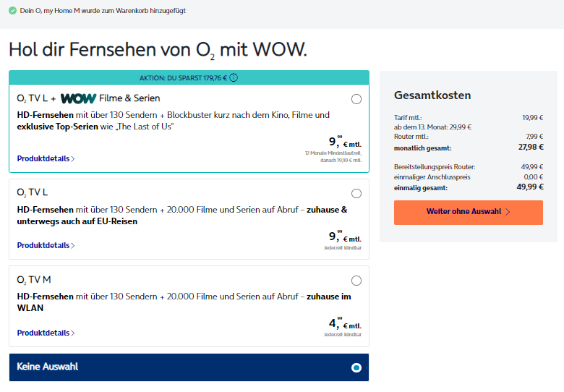This screenshot has height=392, width=564.
Task: Click the 4,99 € mtl. price of TV M
Action: pyautogui.click(x=345, y=323)
